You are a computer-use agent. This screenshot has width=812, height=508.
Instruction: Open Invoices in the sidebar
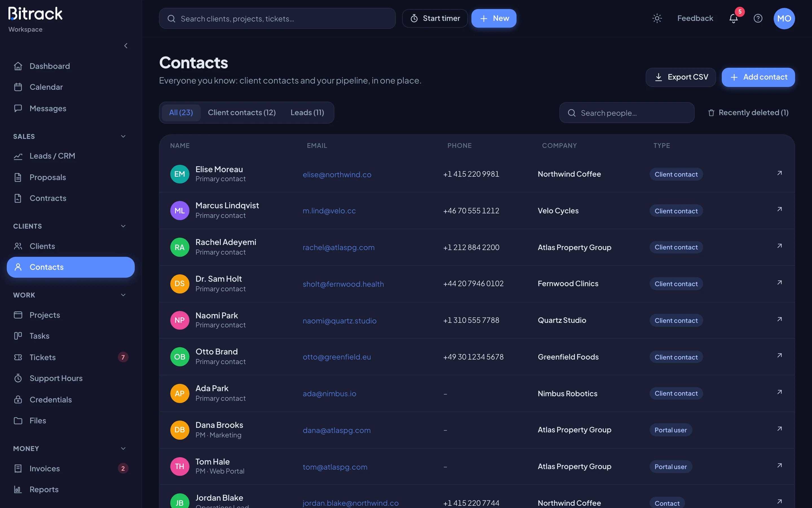point(70,468)
